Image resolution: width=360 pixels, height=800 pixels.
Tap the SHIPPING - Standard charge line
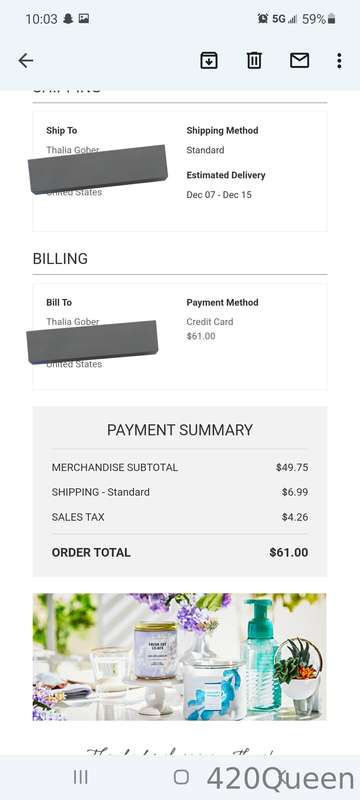(x=179, y=492)
